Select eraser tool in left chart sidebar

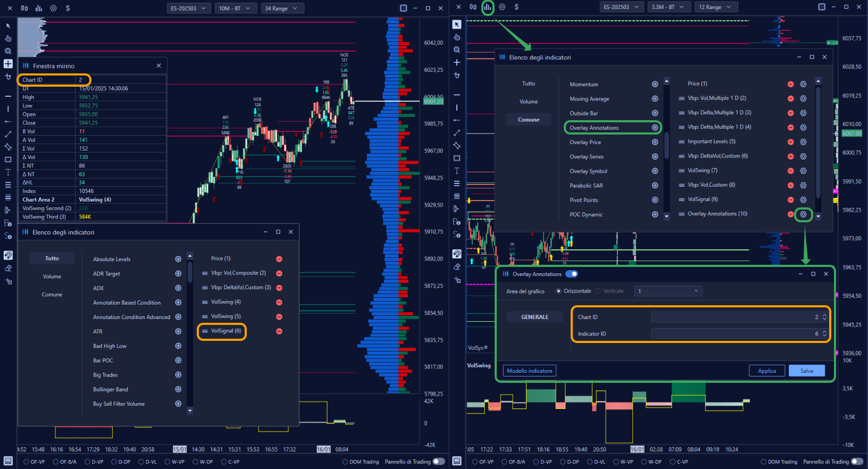click(x=8, y=268)
